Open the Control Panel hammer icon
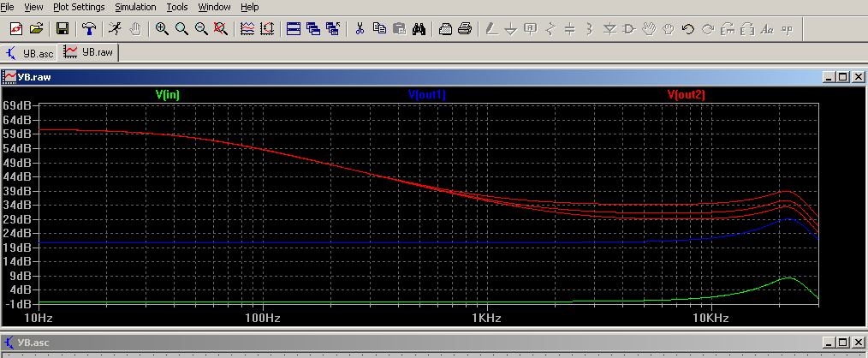This screenshot has height=358, width=868. point(86,29)
